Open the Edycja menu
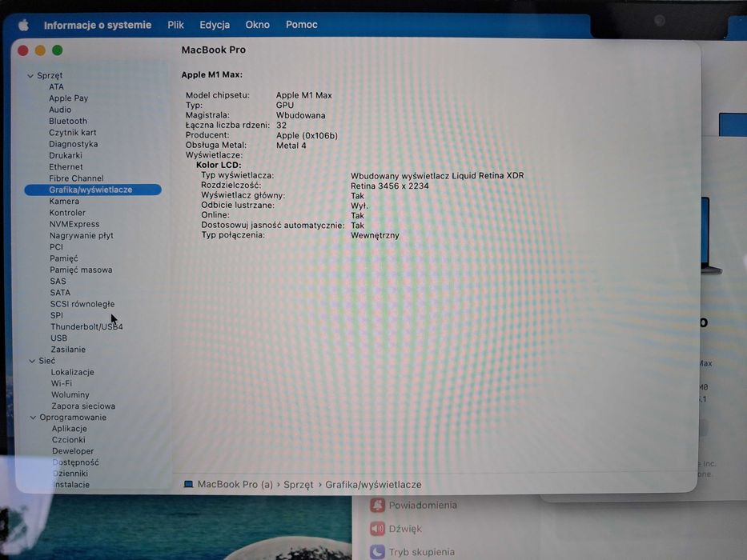 pyautogui.click(x=215, y=25)
